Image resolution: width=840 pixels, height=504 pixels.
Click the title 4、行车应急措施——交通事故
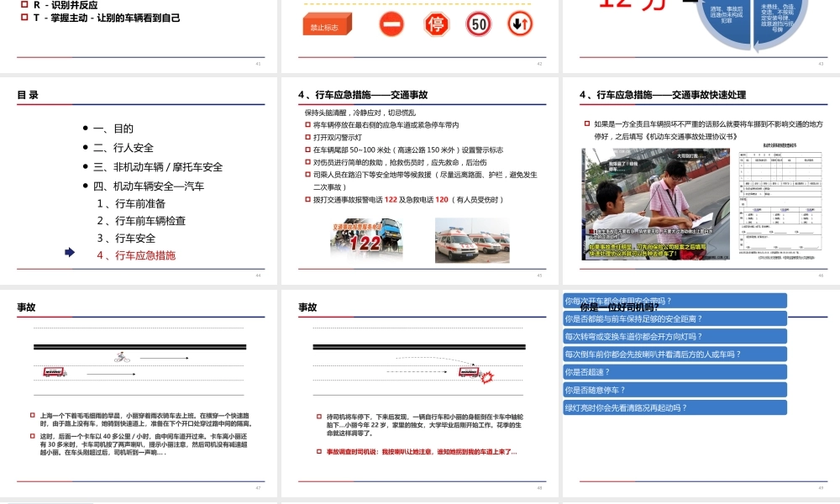[x=363, y=95]
